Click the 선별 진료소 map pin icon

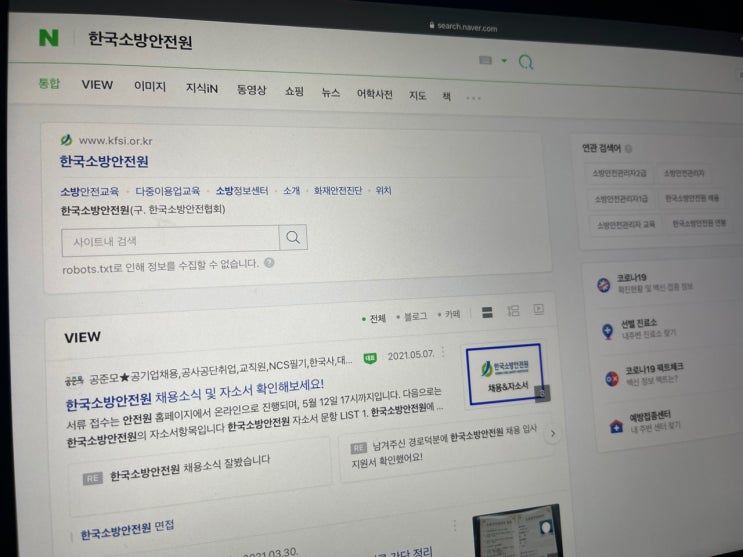click(607, 331)
